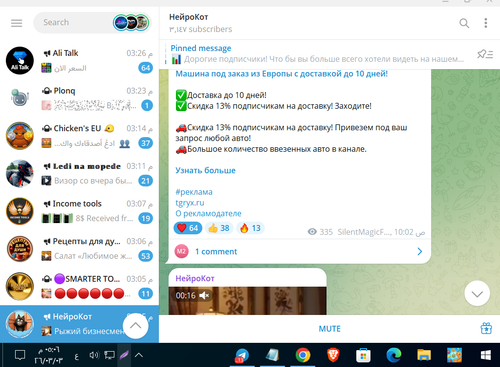Open the ad title link Машина под заказ
The width and height of the screenshot is (500, 367).
click(x=282, y=74)
